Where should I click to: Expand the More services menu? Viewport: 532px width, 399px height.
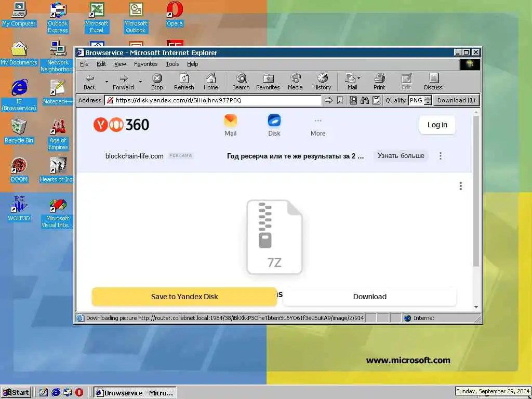point(318,127)
